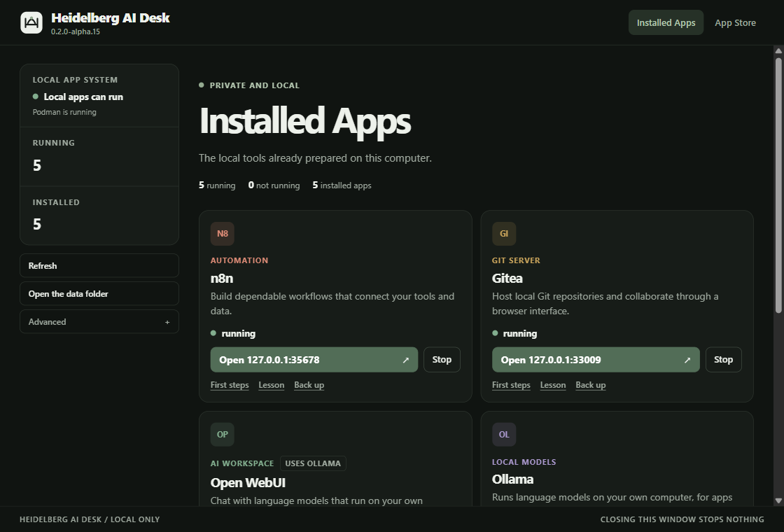Viewport: 784px width, 532px height.
Task: Click the n8n N8 app icon
Action: tap(223, 234)
